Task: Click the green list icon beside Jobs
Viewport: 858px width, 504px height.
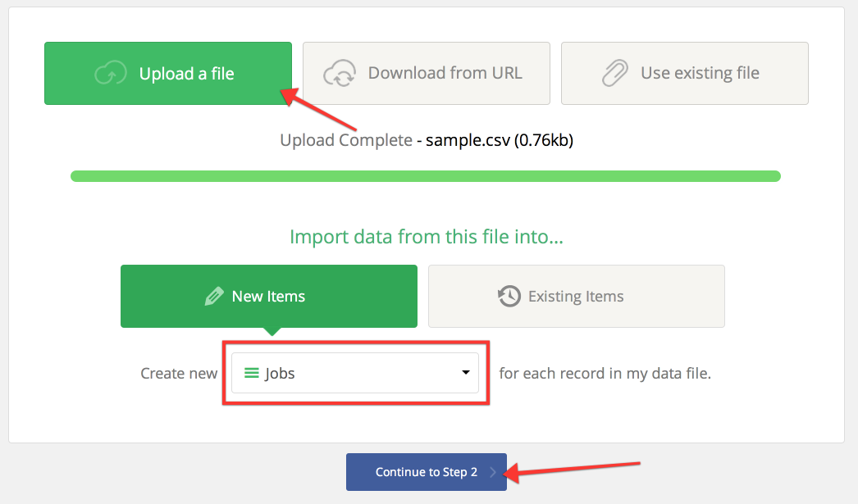Action: point(251,373)
